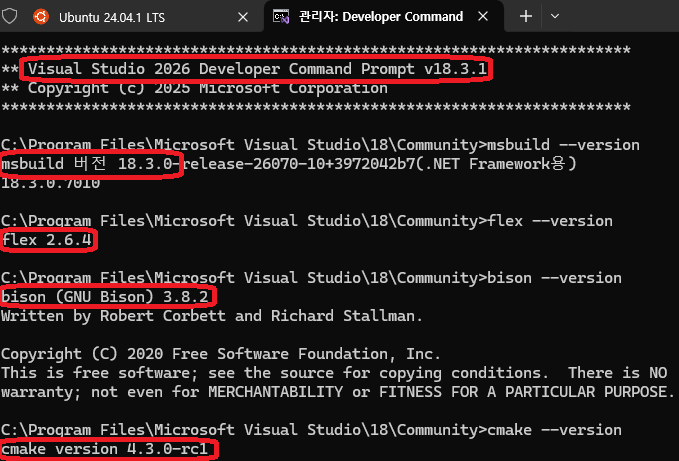The height and width of the screenshot is (461, 679).
Task: Click the 'This is free software' line
Action: 334,373
